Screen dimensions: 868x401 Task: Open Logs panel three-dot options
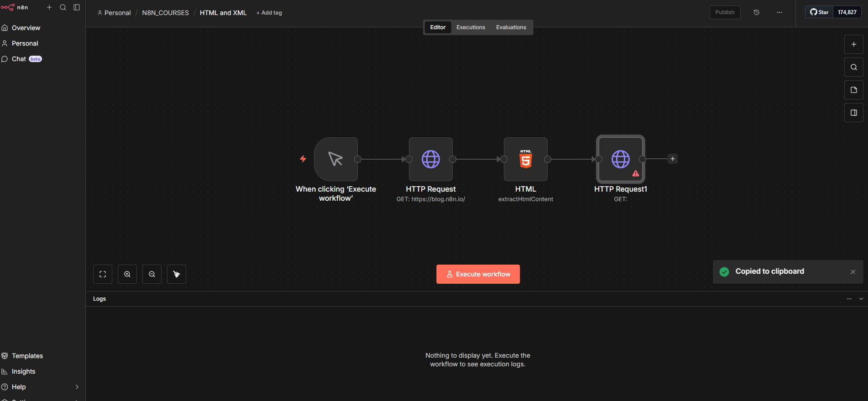tap(849, 299)
